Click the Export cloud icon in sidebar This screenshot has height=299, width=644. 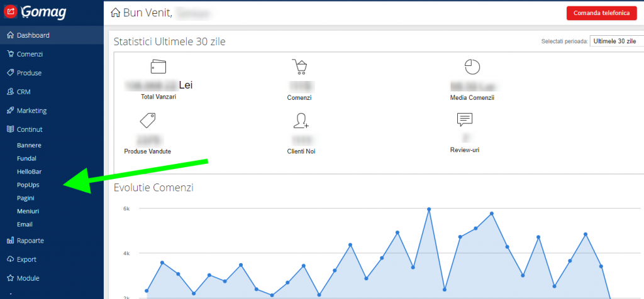pos(11,259)
